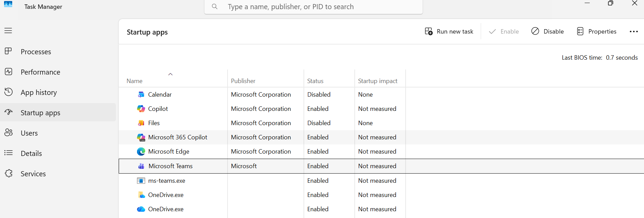Image resolution: width=644 pixels, height=218 pixels.
Task: Restore down the Task Manager window
Action: pyautogui.click(x=610, y=3)
